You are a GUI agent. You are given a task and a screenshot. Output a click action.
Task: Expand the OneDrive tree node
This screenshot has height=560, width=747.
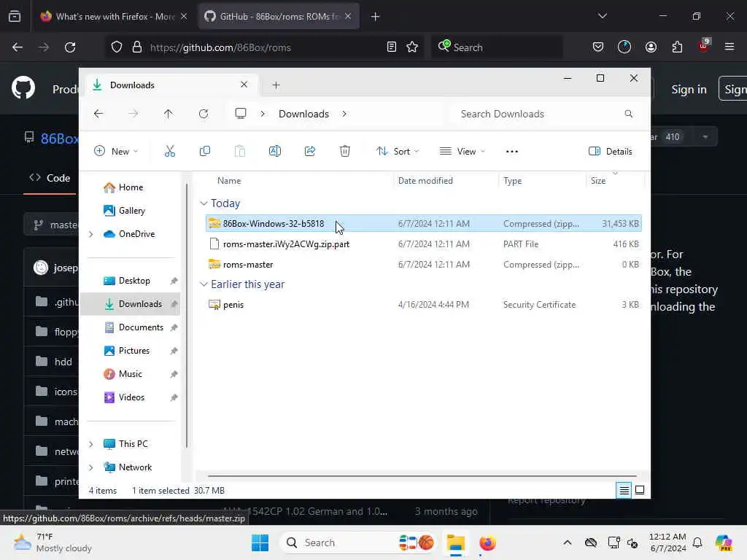[x=91, y=234]
